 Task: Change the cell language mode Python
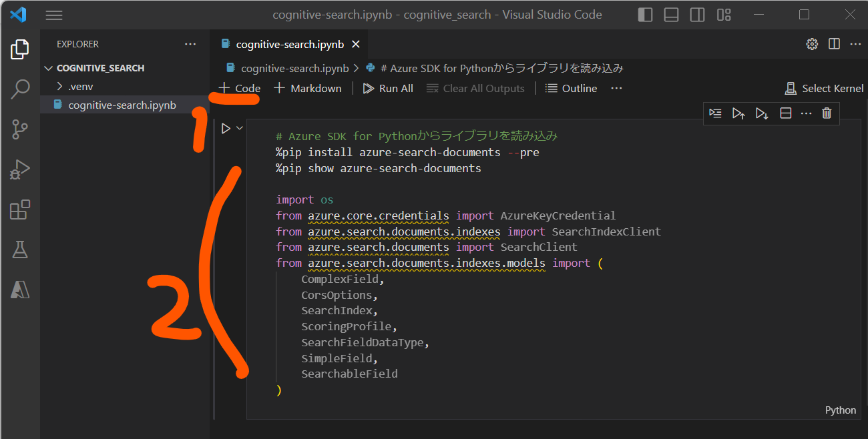pyautogui.click(x=841, y=410)
